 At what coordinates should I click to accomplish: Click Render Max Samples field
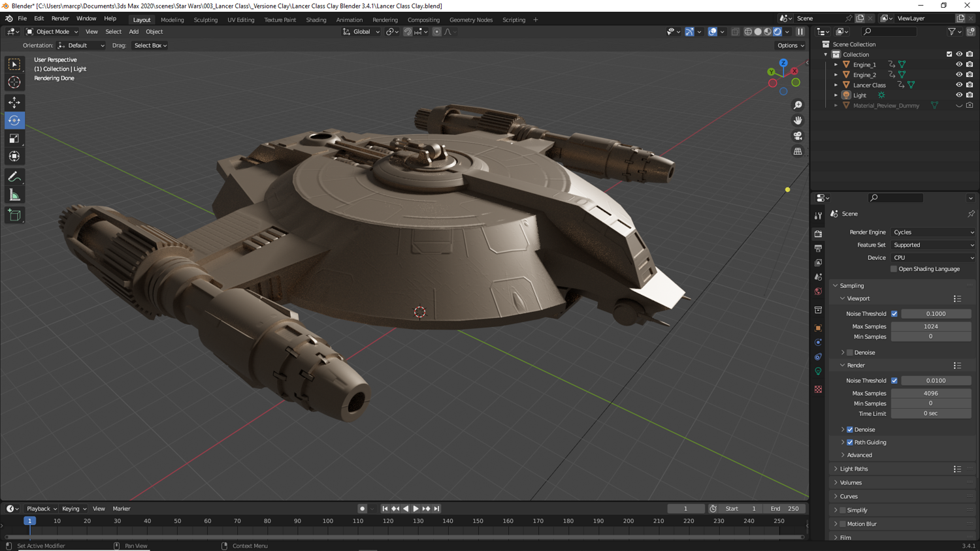point(931,393)
